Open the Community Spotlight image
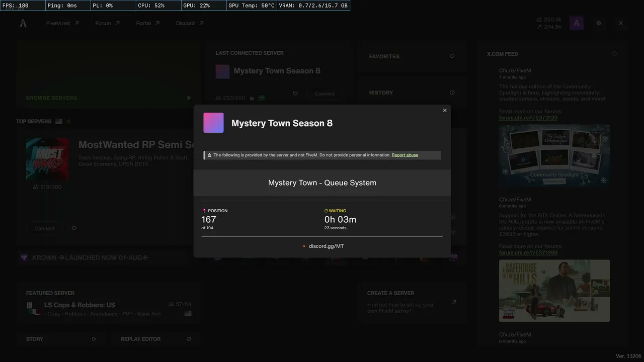Screen dimensions: 644x362 [x=554, y=156]
